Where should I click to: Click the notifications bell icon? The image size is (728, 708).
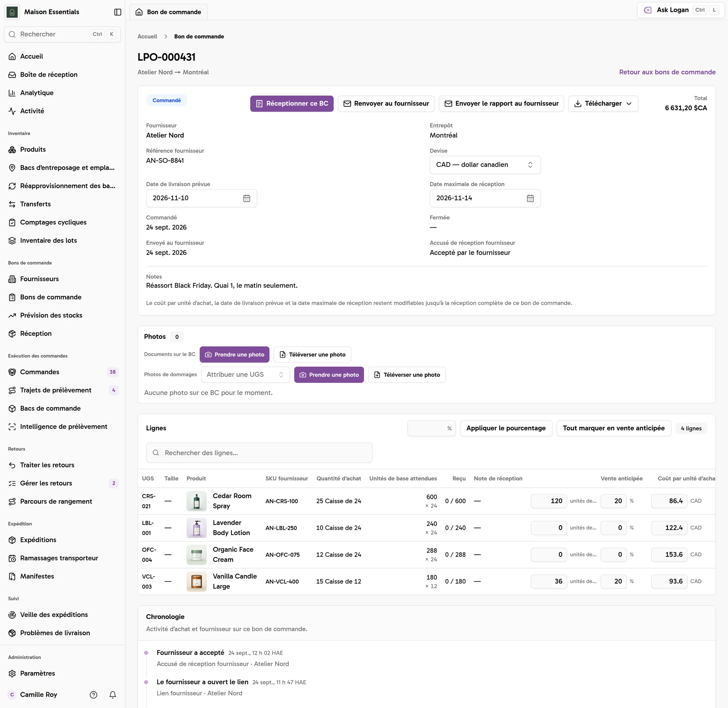tap(113, 695)
